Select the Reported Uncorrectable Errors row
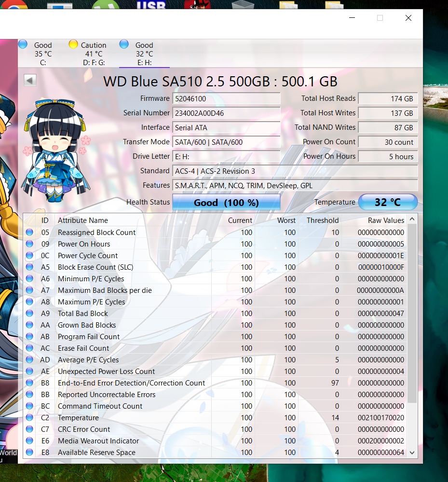The height and width of the screenshot is (482, 448). 216,395
